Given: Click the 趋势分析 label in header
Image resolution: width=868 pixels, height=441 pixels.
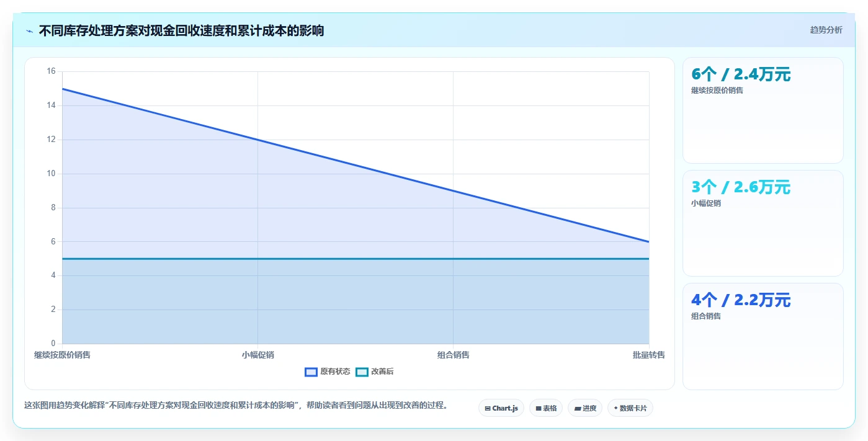Looking at the screenshot, I should point(826,30).
